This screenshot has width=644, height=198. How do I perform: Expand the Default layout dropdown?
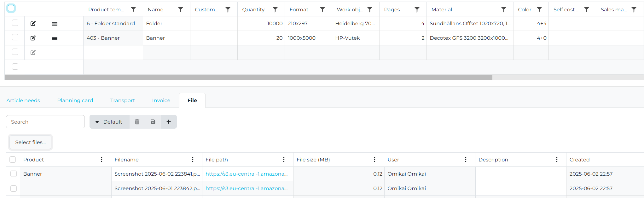pyautogui.click(x=109, y=122)
